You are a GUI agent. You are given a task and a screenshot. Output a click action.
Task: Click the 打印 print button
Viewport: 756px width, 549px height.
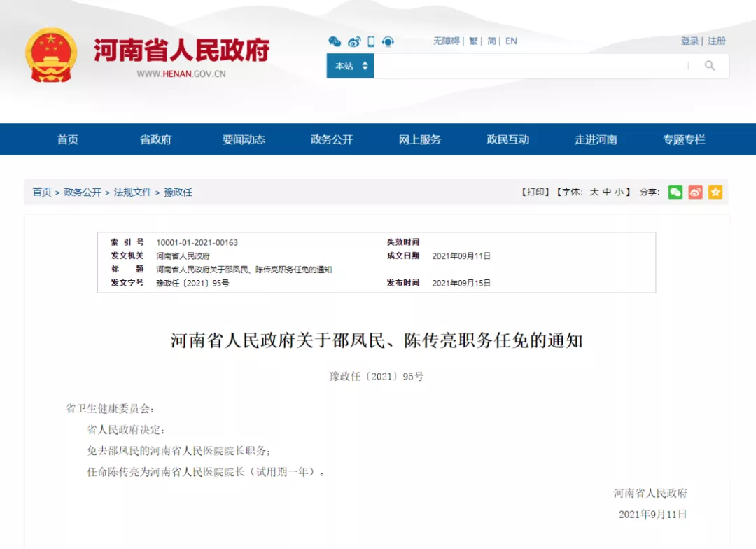click(535, 192)
